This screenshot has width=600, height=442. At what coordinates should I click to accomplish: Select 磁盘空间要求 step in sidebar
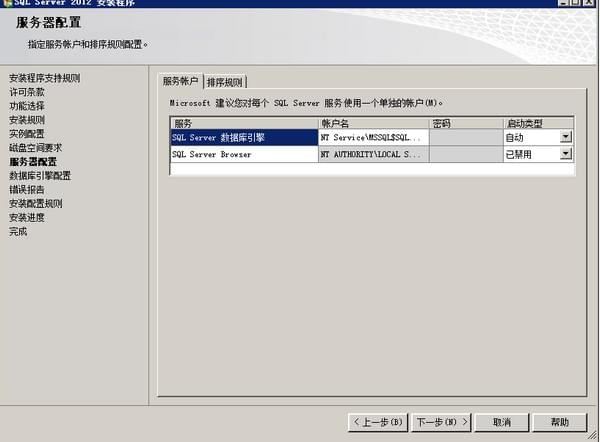point(36,148)
